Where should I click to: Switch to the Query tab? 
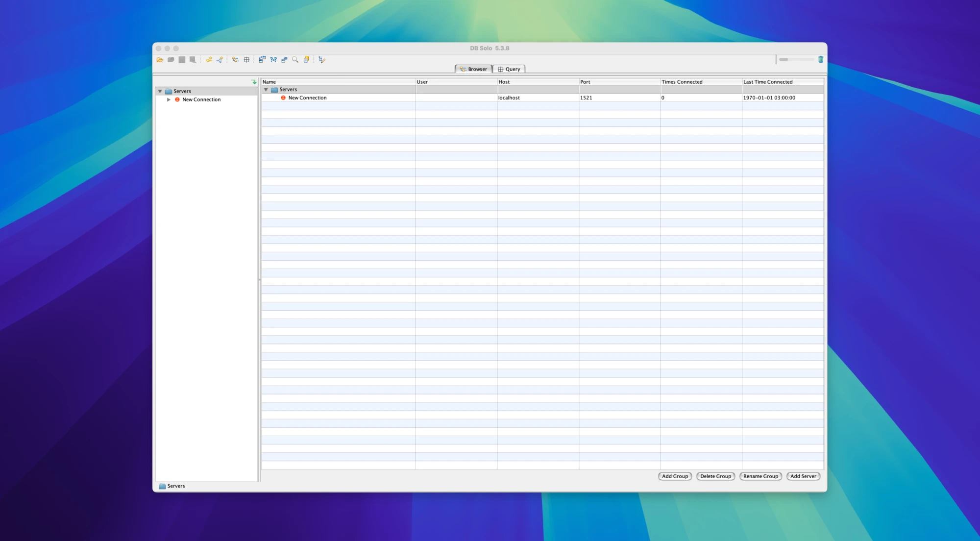[509, 69]
